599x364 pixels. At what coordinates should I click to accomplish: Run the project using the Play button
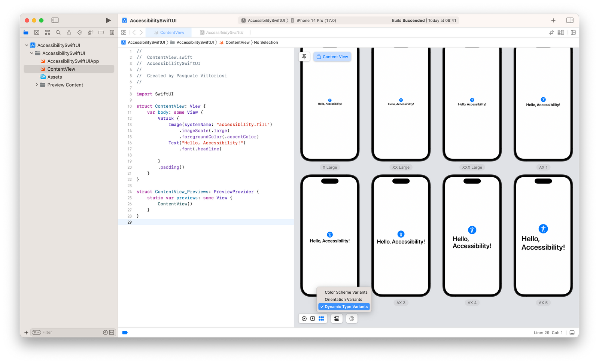coord(108,20)
